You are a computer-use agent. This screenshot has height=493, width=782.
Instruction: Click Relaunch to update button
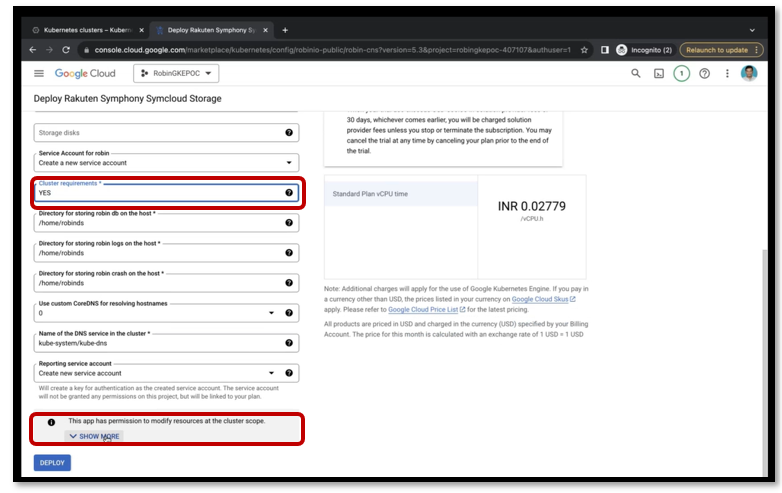tap(721, 50)
